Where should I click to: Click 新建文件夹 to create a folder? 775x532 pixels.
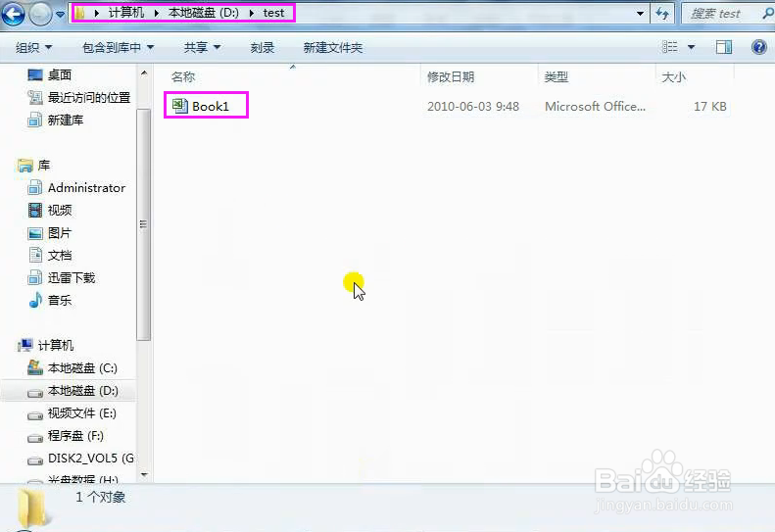[333, 47]
